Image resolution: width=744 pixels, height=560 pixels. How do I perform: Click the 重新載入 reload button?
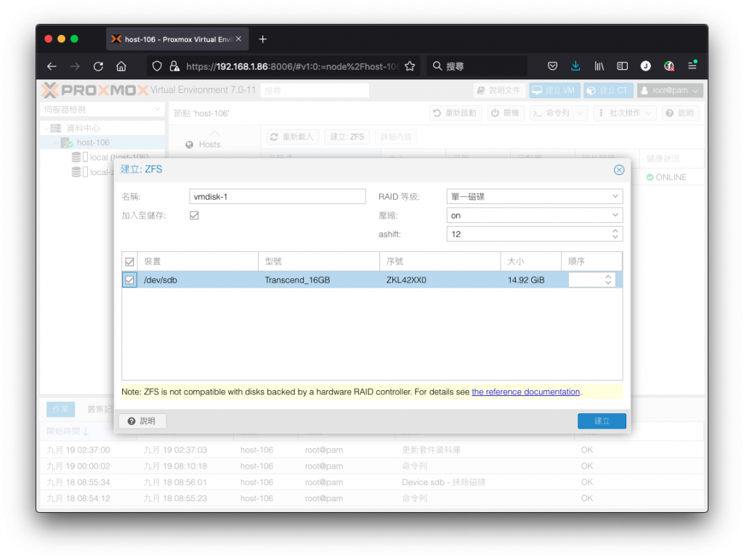[293, 137]
